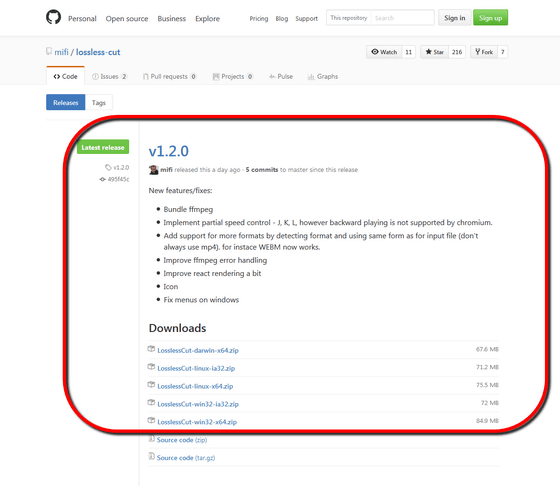The image size is (560, 486).
Task: Open the GitHub Octocat logo homepage
Action: [54, 17]
